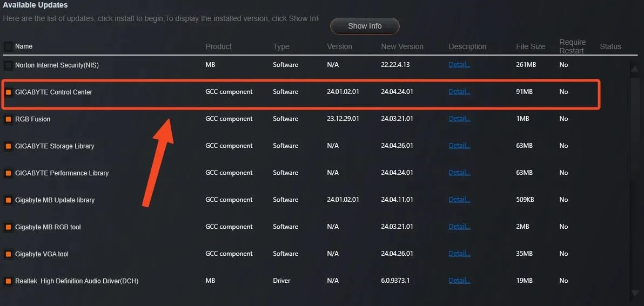View the Detail link for RGB Fusion
The image size is (644, 306).
coord(459,119)
